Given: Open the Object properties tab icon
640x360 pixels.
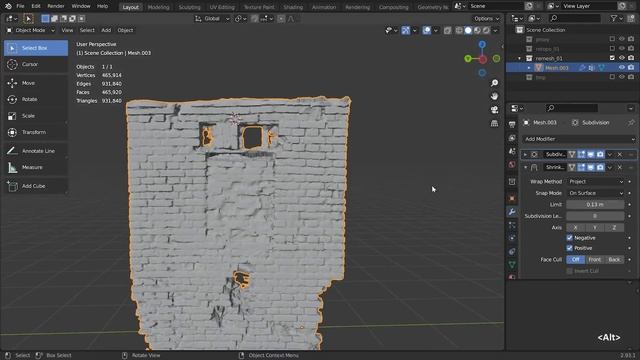Looking at the screenshot, I should pyautogui.click(x=512, y=198).
